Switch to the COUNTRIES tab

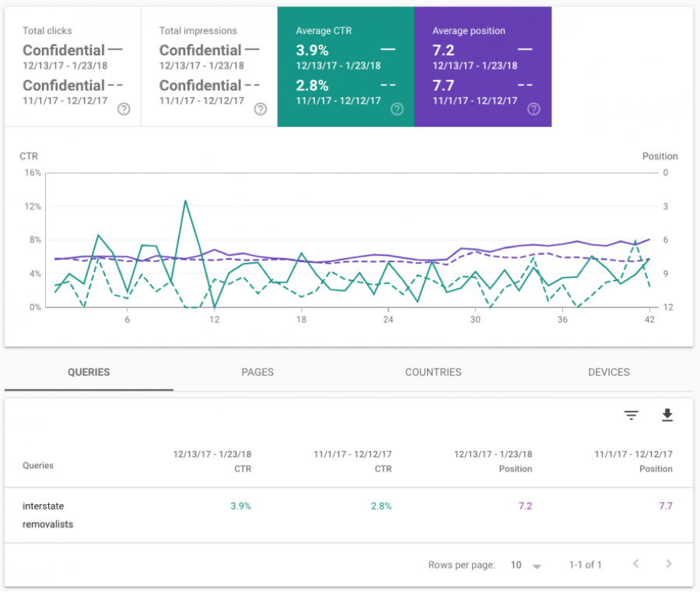click(433, 372)
